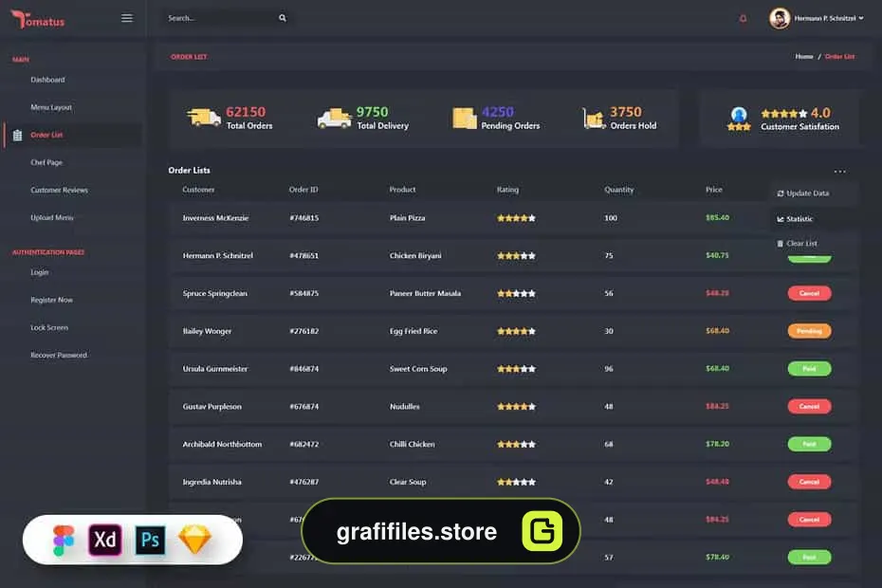Open the three-dots Order Lists menu
This screenshot has height=588, width=882.
(840, 171)
